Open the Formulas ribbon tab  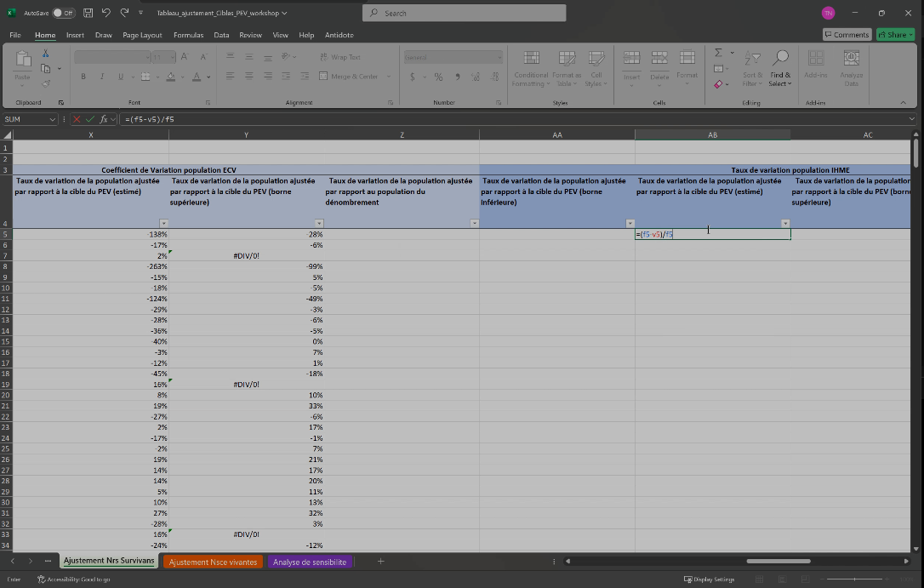tap(188, 35)
